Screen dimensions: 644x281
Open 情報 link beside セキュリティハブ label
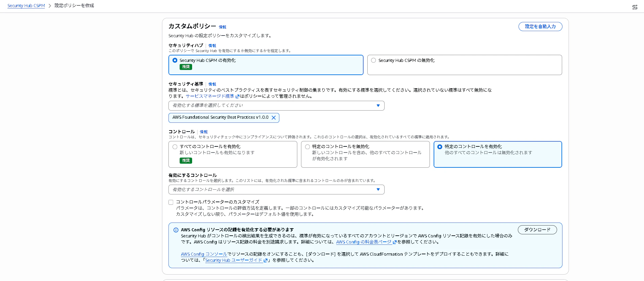pyautogui.click(x=212, y=46)
